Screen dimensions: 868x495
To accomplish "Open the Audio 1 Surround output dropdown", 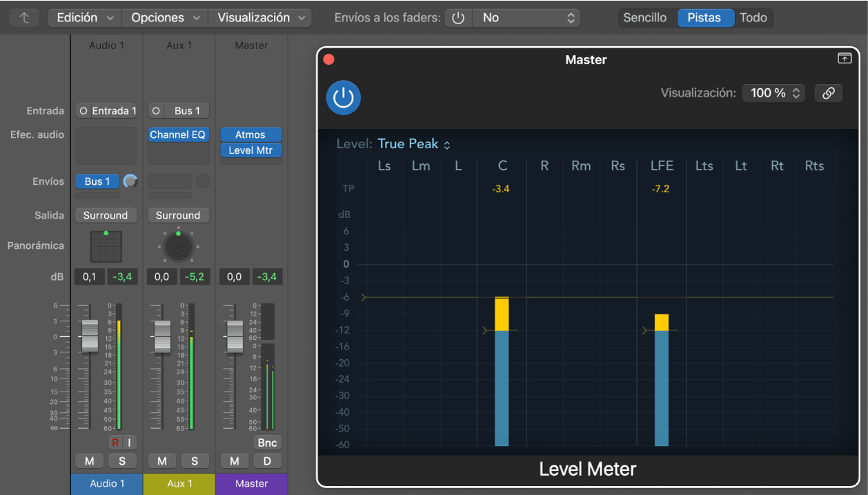I will point(106,215).
